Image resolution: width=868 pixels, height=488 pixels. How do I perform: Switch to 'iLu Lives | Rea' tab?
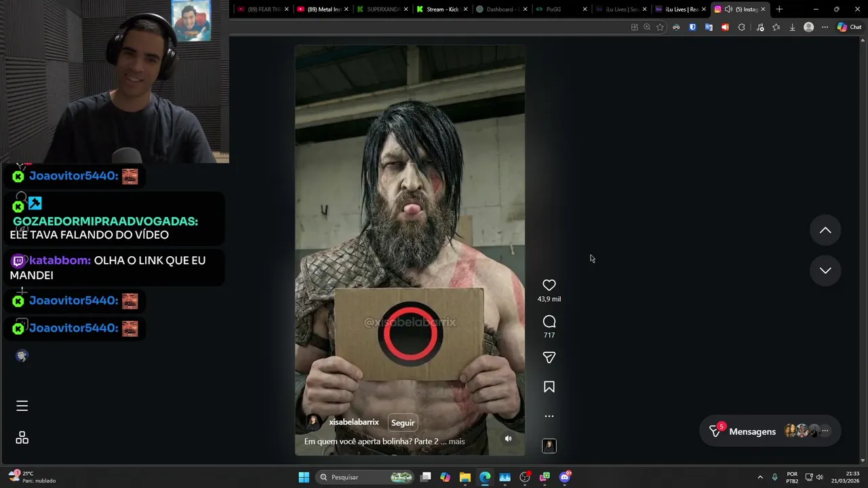click(x=681, y=9)
